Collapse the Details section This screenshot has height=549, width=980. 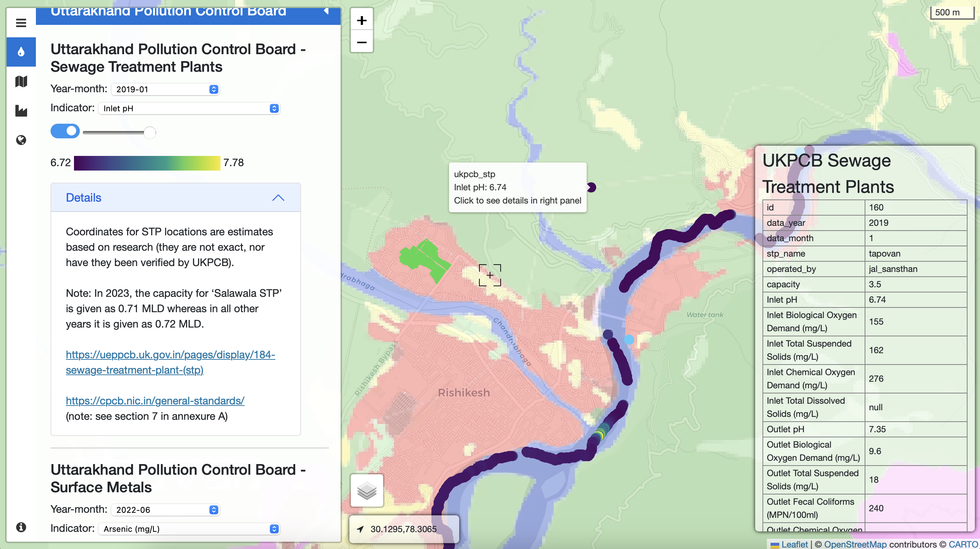tap(278, 198)
